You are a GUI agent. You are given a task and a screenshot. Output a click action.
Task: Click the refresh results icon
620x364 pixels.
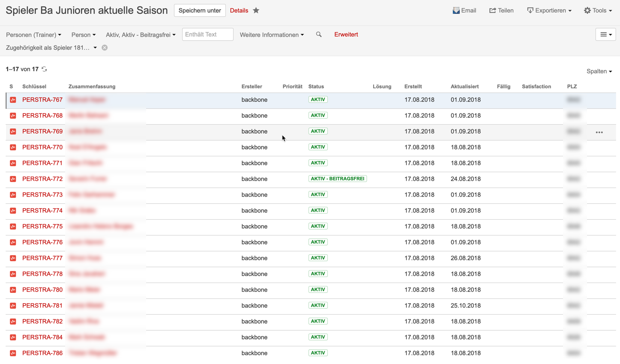coord(44,69)
